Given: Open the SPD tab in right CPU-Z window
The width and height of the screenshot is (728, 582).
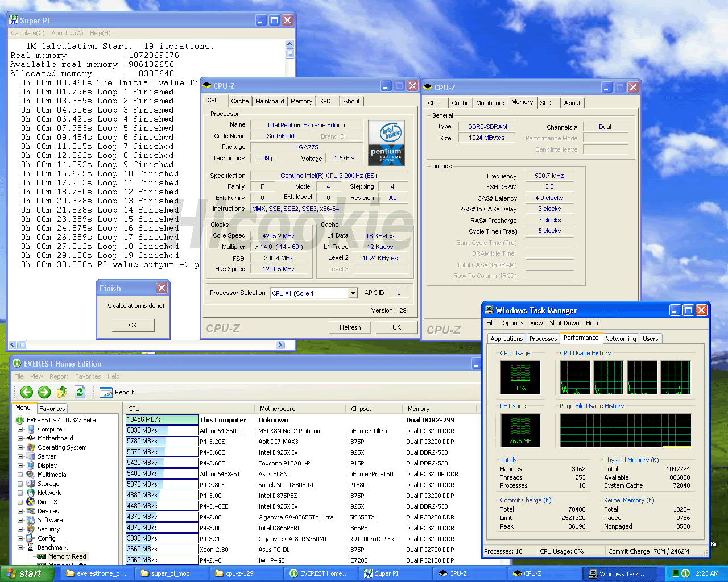Looking at the screenshot, I should click(545, 103).
